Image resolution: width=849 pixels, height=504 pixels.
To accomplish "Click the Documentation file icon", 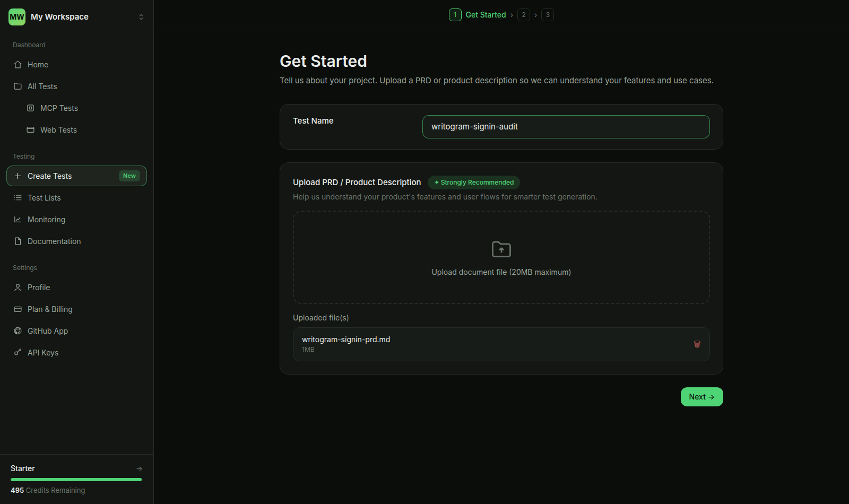I will 18,241.
